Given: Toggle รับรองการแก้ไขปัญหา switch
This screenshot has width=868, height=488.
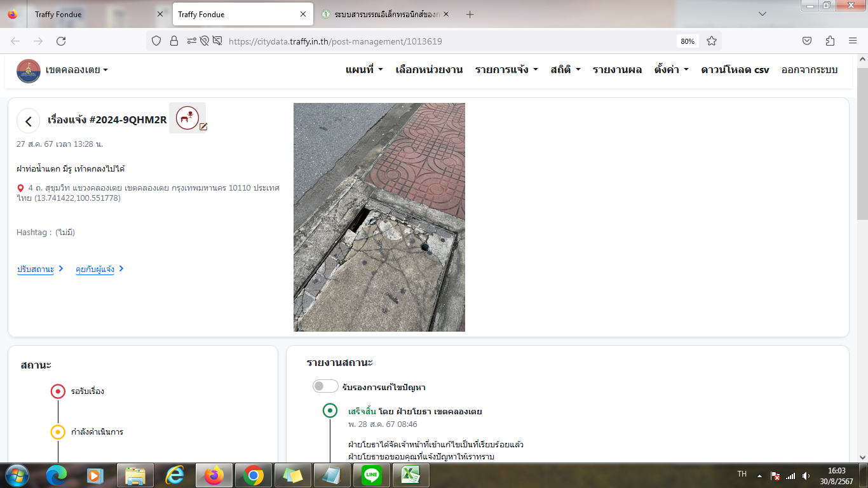Looking at the screenshot, I should tap(325, 386).
